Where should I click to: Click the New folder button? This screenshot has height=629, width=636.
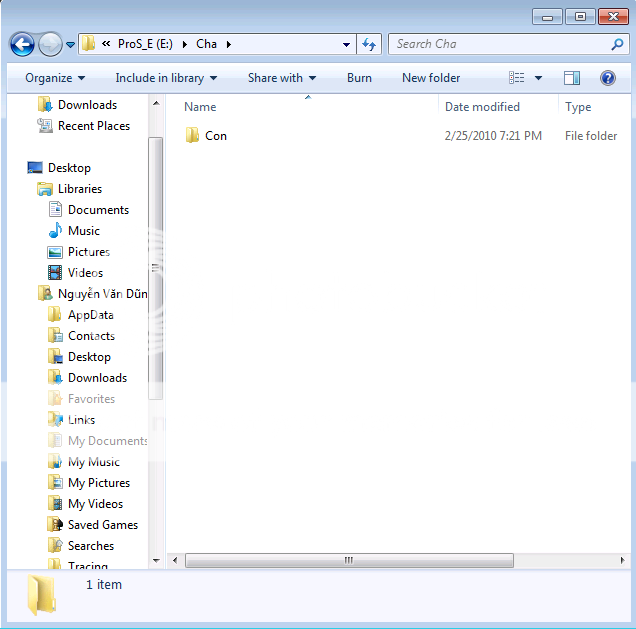(x=431, y=78)
